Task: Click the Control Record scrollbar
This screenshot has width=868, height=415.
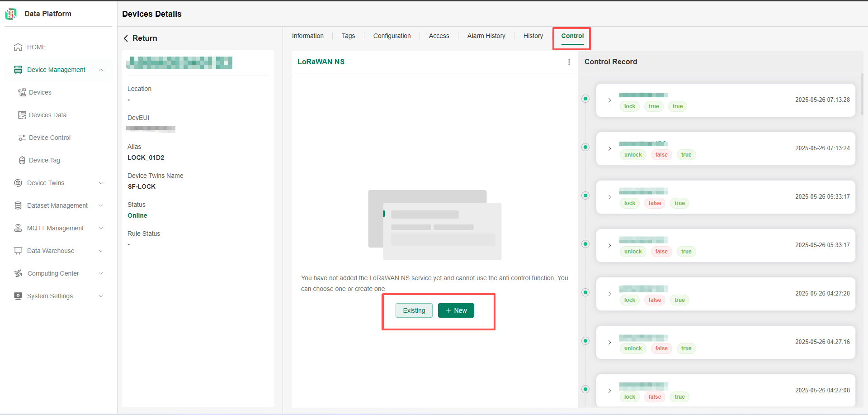Action: (x=862, y=95)
